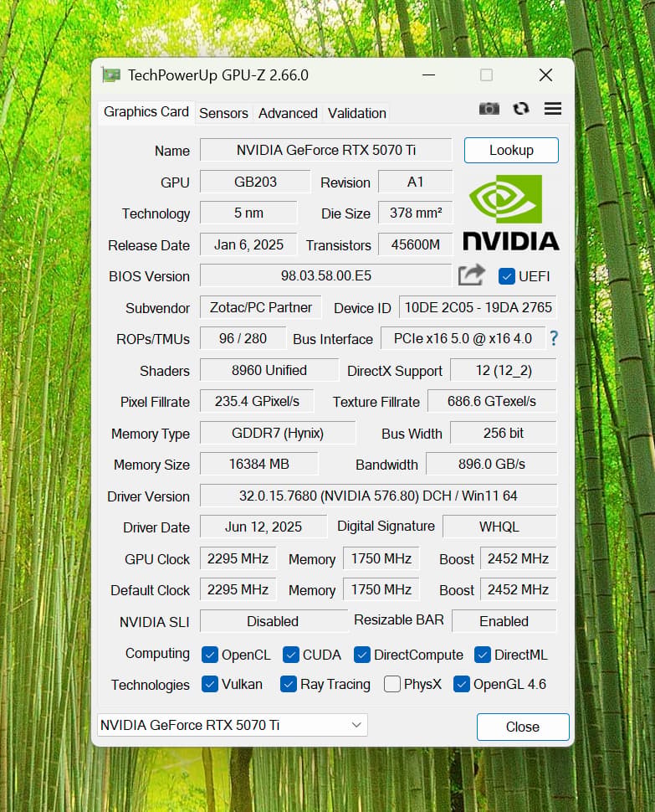Image resolution: width=655 pixels, height=812 pixels.
Task: Click the GPU Clock row Boost 2452 MHz field
Action: (x=518, y=558)
